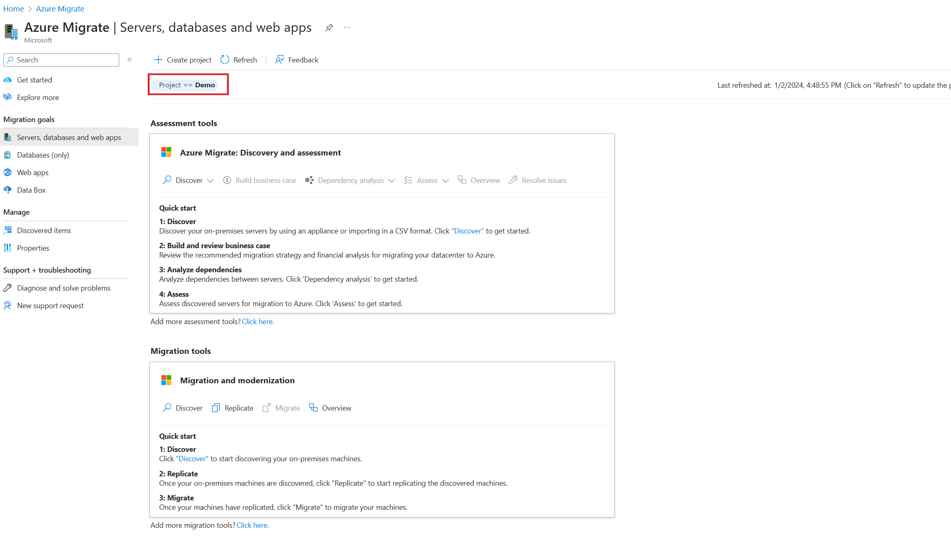The height and width of the screenshot is (560, 951).
Task: Select Databases (only) from Migration goals
Action: (x=42, y=155)
